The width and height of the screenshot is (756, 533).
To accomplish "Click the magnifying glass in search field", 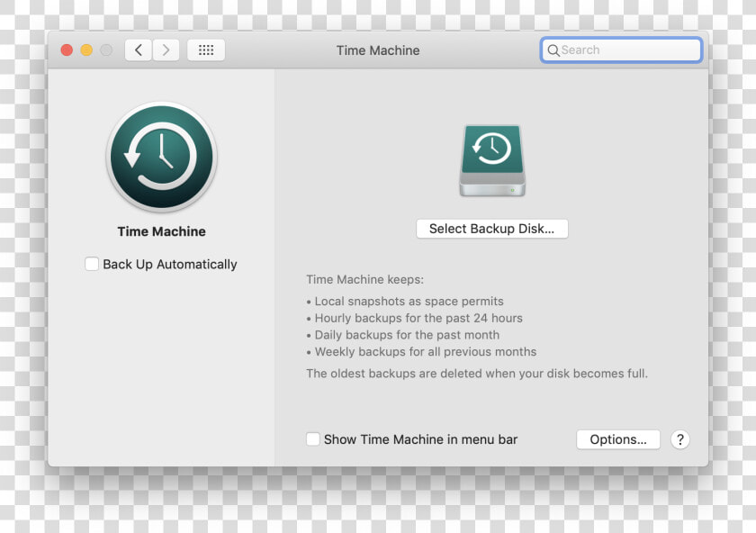I will (553, 50).
